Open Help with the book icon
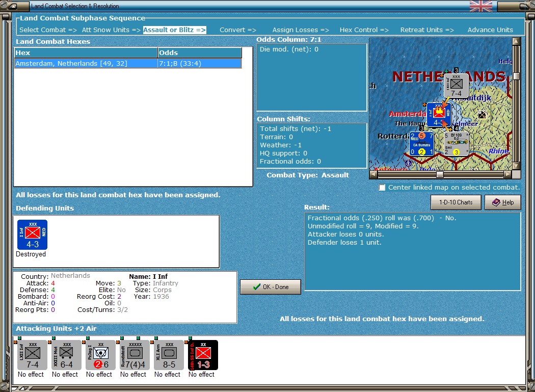The height and width of the screenshot is (392, 535). (x=503, y=202)
